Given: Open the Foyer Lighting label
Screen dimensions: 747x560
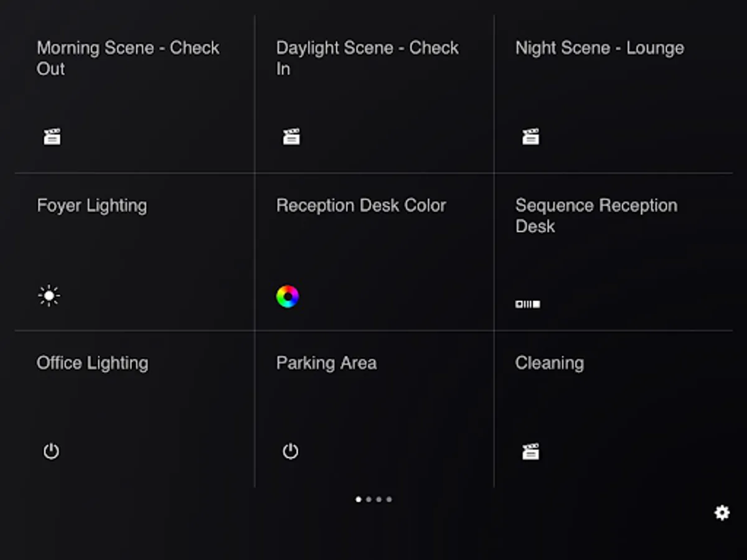Looking at the screenshot, I should pyautogui.click(x=92, y=205).
